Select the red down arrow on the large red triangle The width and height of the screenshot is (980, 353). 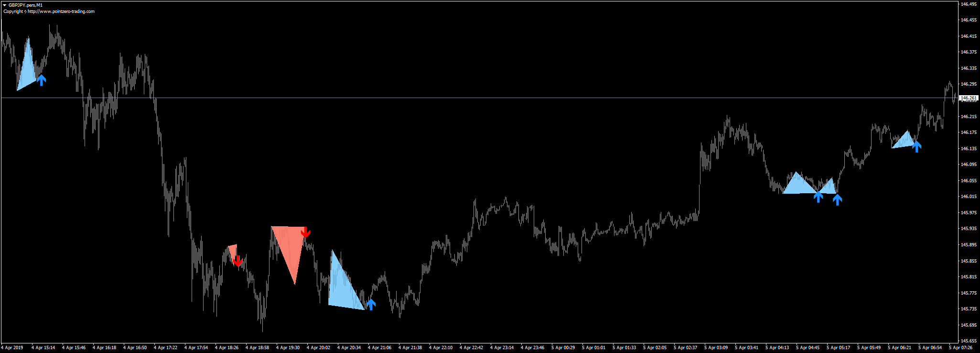[x=306, y=232]
